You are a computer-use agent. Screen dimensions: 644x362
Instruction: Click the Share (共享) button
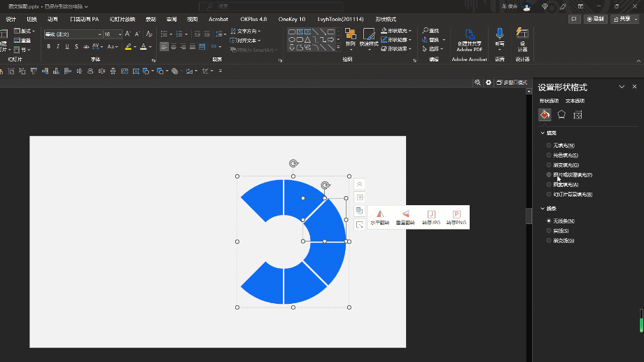click(624, 19)
